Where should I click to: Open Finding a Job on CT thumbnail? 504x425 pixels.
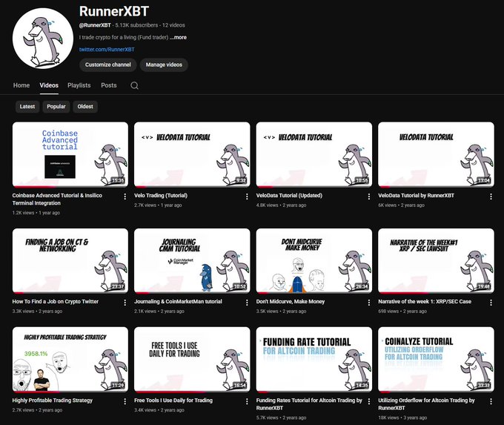[x=70, y=261]
